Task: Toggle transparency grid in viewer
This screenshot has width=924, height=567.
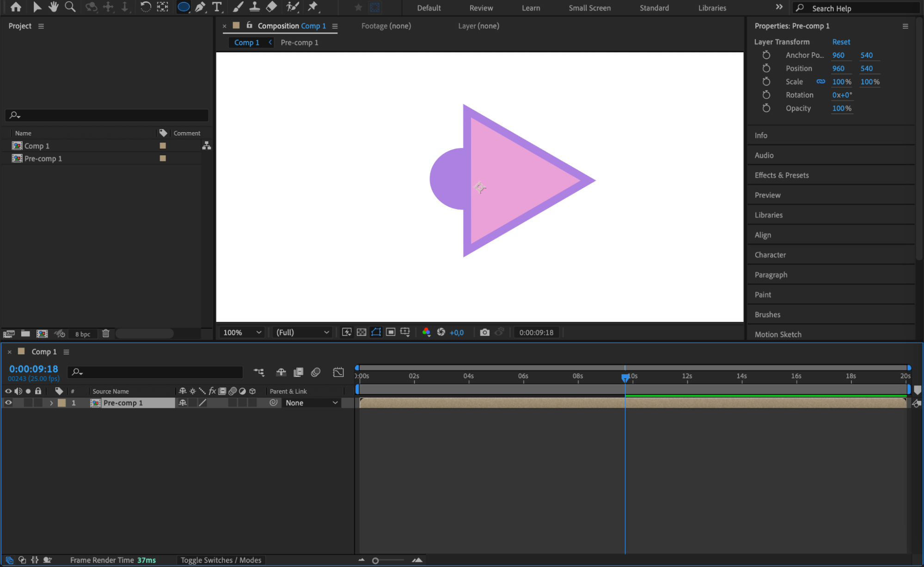Action: coord(361,332)
